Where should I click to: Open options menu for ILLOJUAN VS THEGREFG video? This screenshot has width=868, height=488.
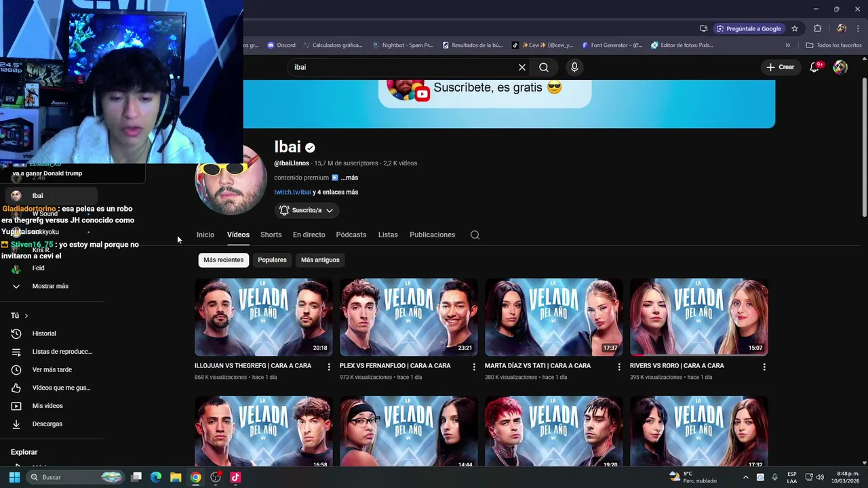329,367
